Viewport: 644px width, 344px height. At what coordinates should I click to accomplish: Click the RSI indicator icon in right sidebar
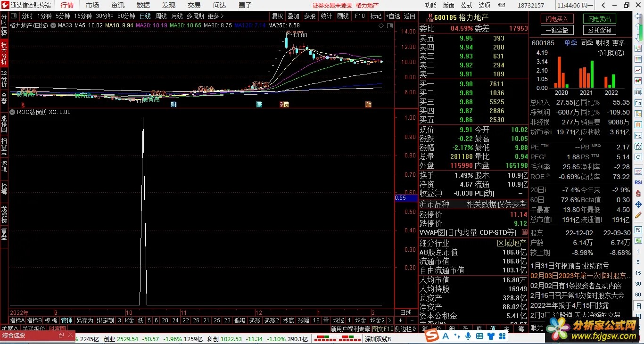point(638,182)
